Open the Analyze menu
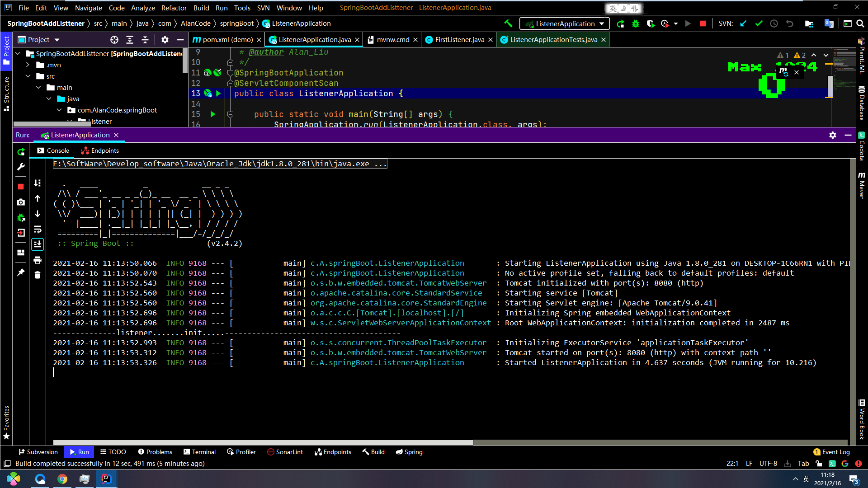The width and height of the screenshot is (868, 488). (143, 8)
